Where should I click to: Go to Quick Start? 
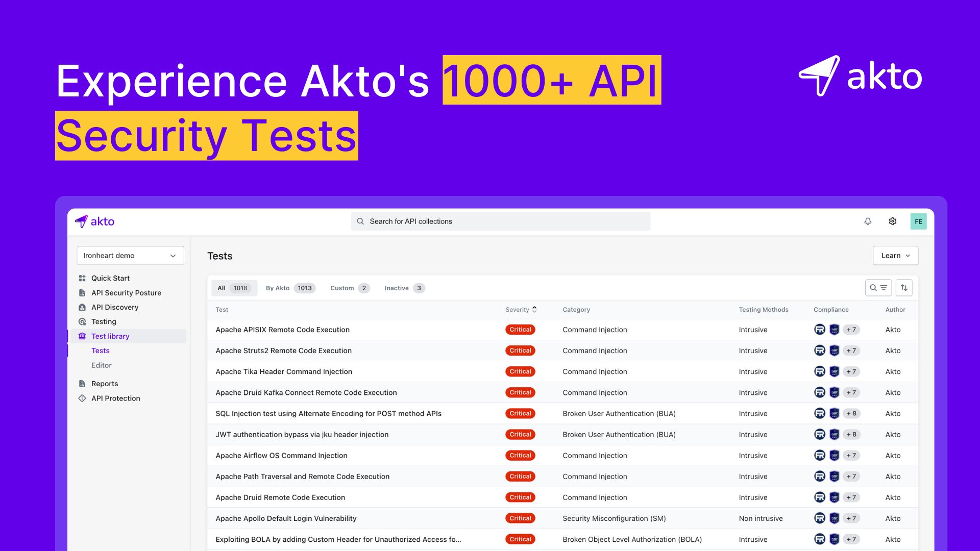111,278
